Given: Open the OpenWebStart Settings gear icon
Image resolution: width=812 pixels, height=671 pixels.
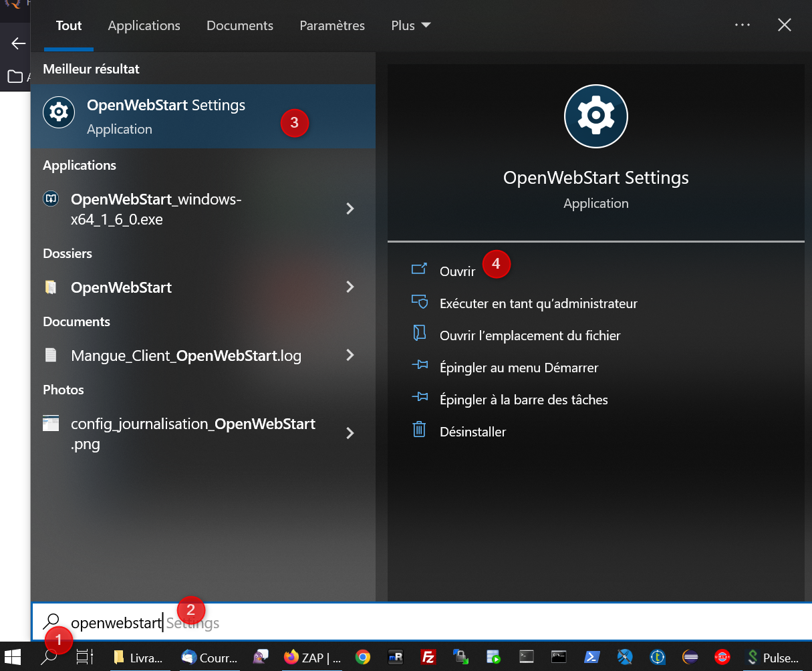Looking at the screenshot, I should click(59, 112).
